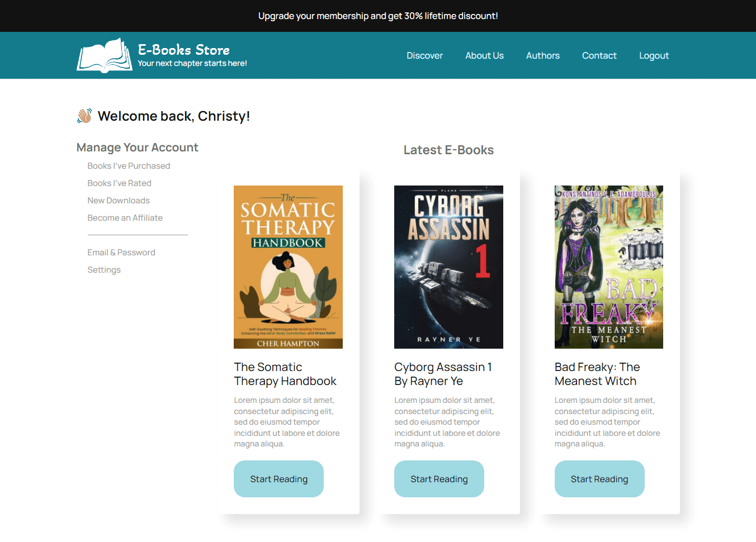The image size is (756, 542).
Task: Go to the About Us page
Action: click(484, 55)
